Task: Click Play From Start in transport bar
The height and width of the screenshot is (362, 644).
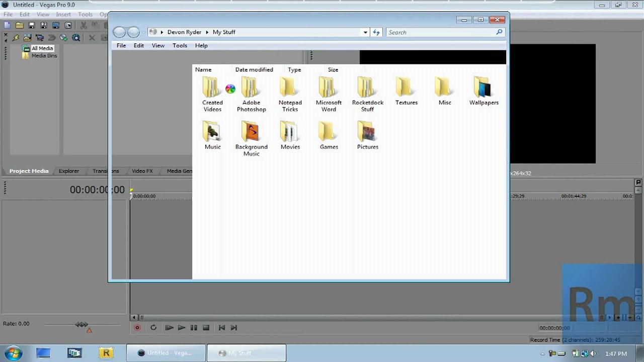Action: click(x=169, y=327)
